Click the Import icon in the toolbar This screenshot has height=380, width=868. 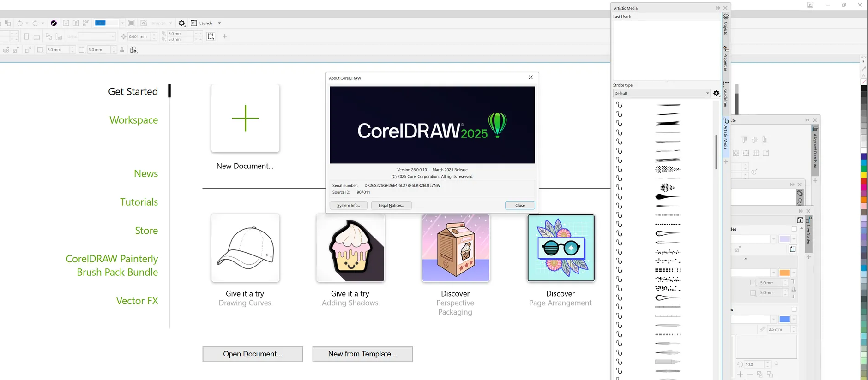(x=66, y=23)
